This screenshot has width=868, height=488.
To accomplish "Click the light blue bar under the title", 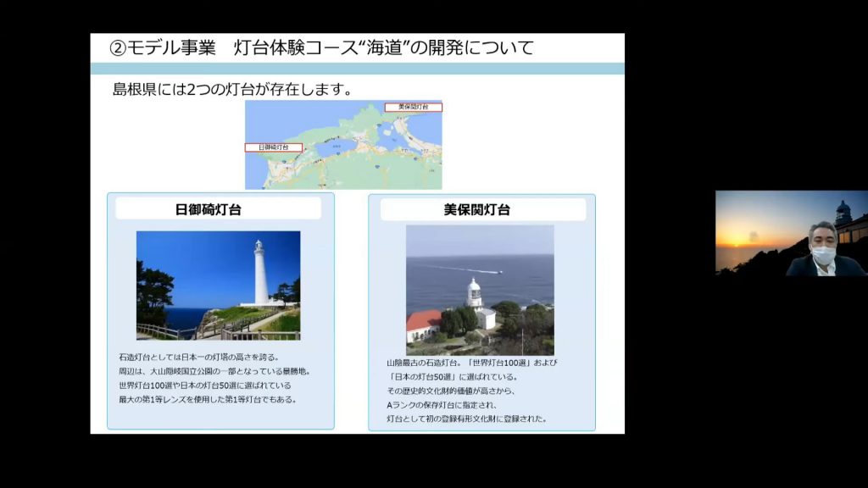I will tap(357, 69).
